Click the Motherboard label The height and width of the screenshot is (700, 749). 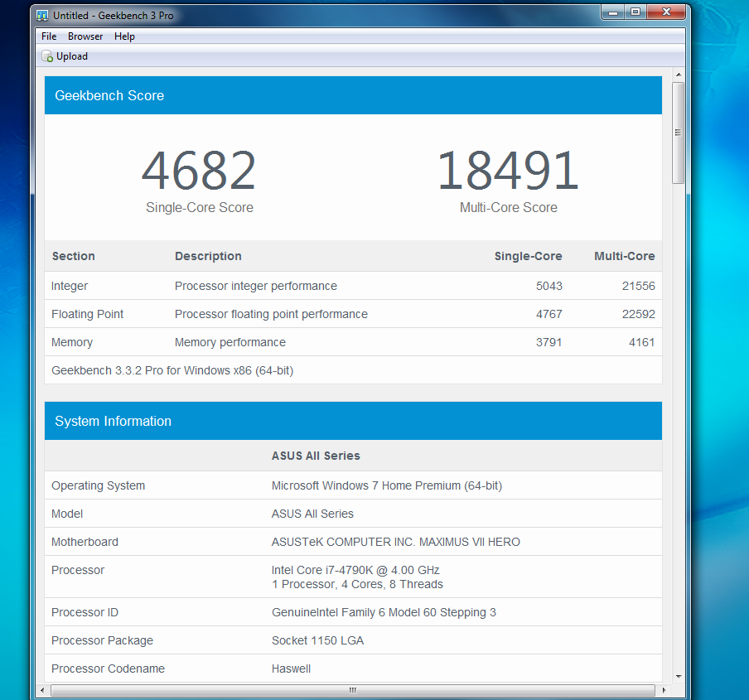[85, 542]
